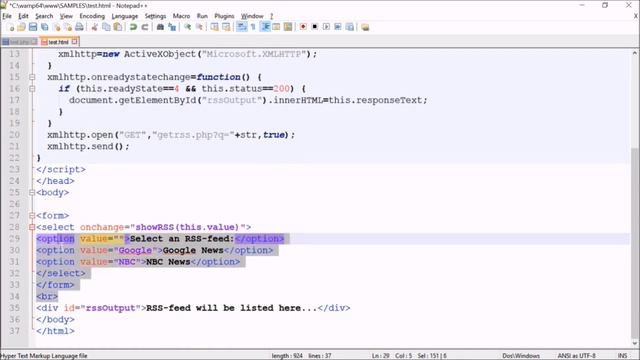The height and width of the screenshot is (360, 640).
Task: Click line number 35 in the margin
Action: click(x=14, y=308)
